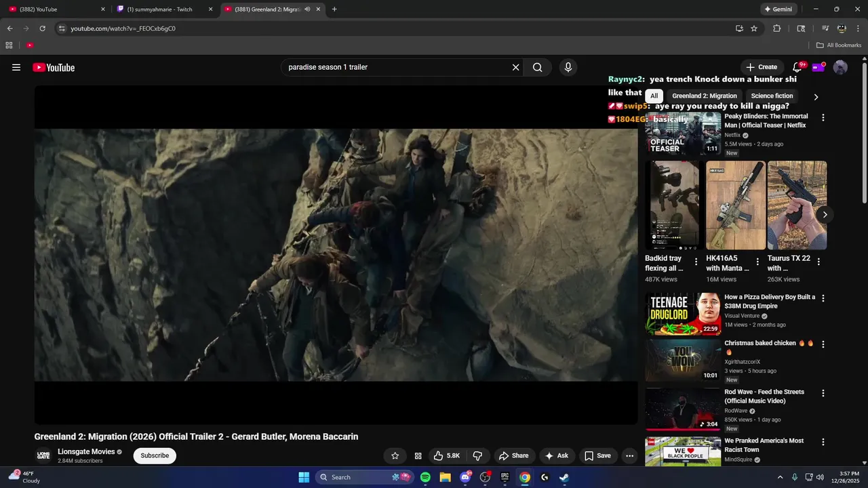Open Chrome apps grid in bookmarks bar
Image resolution: width=868 pixels, height=488 pixels.
9,45
